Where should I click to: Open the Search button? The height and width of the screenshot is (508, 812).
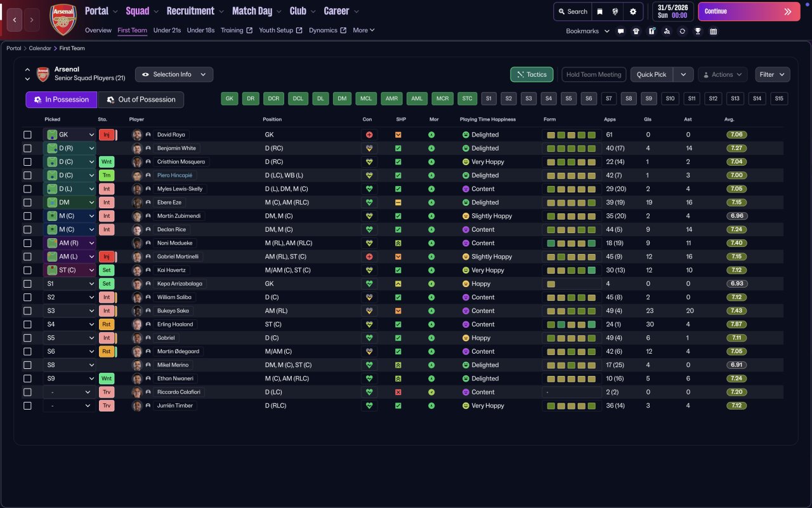pos(573,11)
